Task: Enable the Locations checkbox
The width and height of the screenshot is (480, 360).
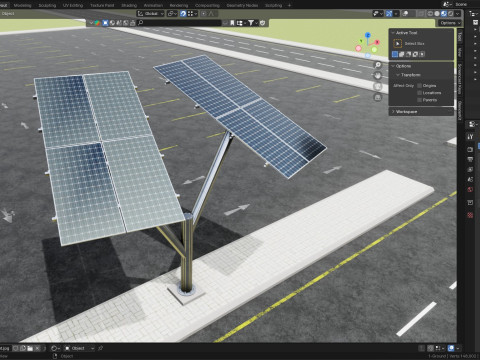Action: point(420,93)
